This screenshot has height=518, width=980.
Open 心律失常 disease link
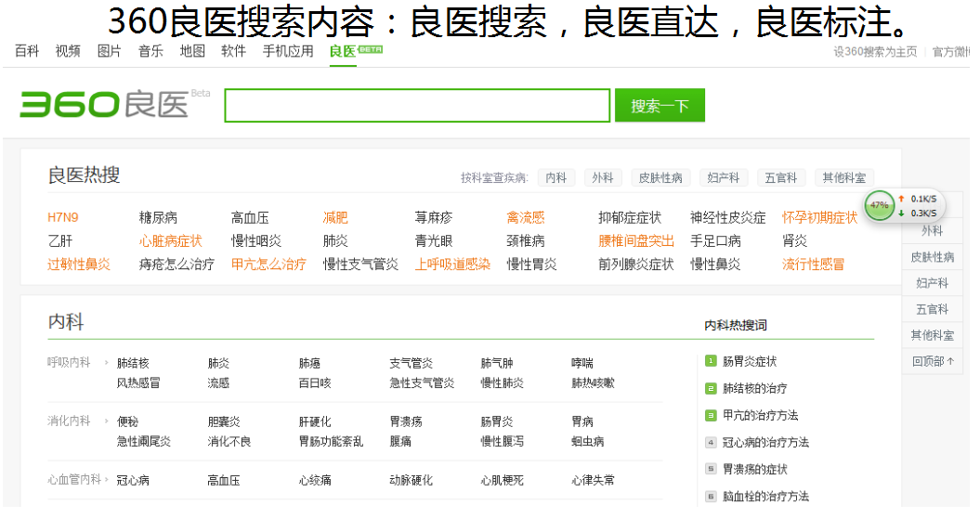pyautogui.click(x=594, y=481)
